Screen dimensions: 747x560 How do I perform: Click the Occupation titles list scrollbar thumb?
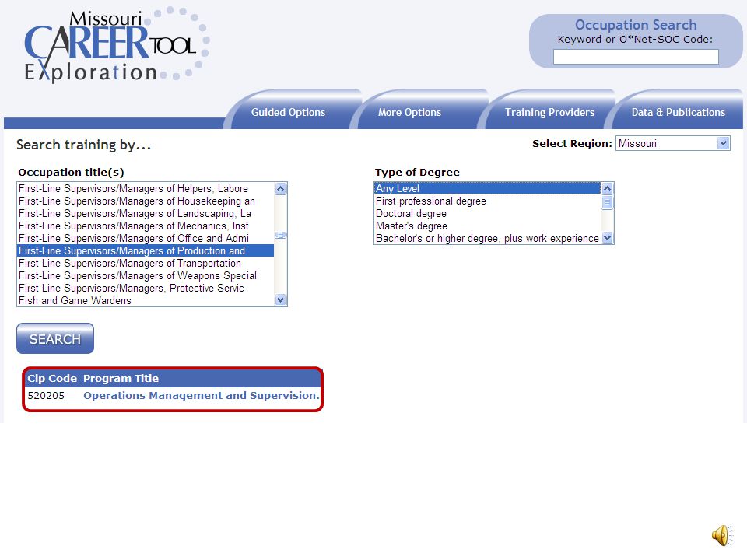pos(281,235)
